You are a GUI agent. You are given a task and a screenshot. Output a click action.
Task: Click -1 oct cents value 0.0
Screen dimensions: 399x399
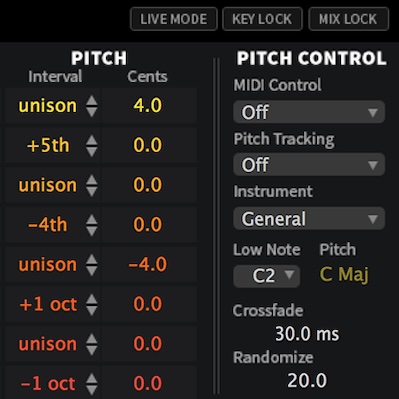tap(148, 383)
